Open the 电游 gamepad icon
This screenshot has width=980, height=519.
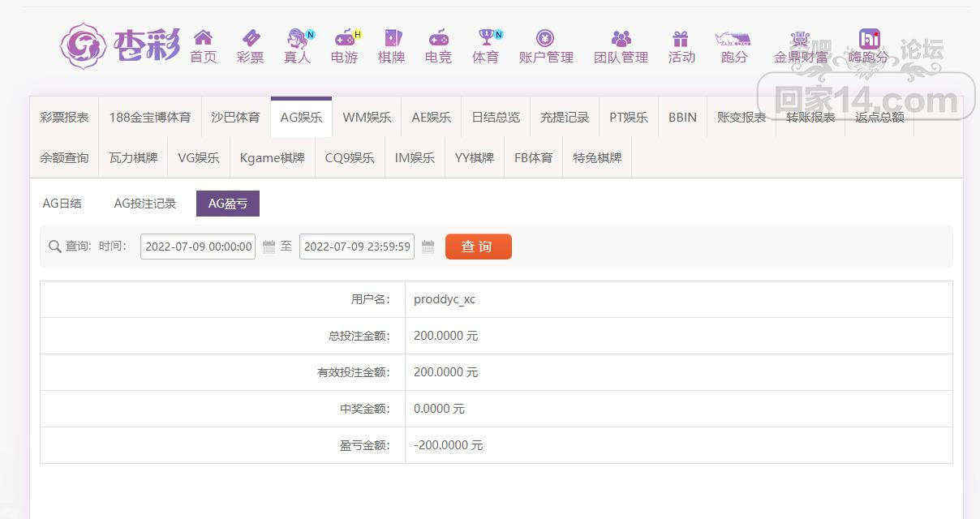click(x=344, y=38)
